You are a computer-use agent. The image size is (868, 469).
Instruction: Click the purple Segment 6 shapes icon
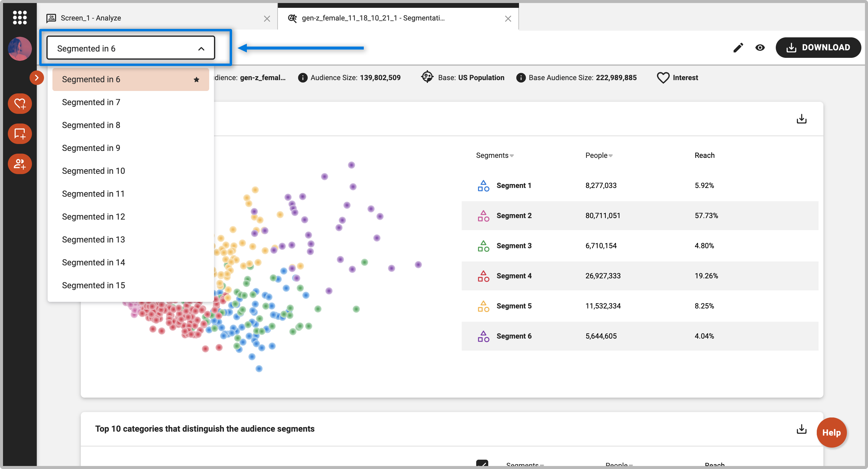[483, 336]
